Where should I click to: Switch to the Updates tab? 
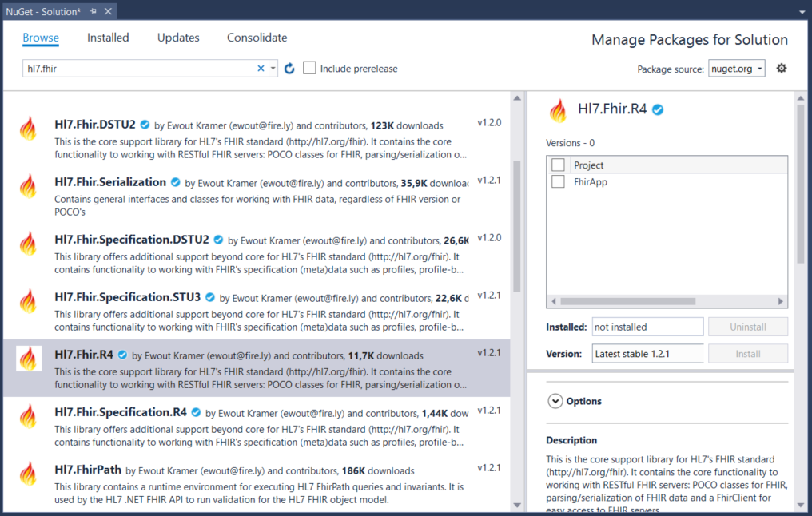(x=178, y=38)
